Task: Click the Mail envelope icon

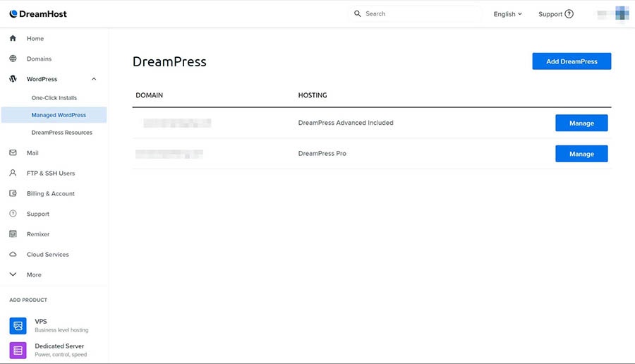Action: [x=13, y=153]
